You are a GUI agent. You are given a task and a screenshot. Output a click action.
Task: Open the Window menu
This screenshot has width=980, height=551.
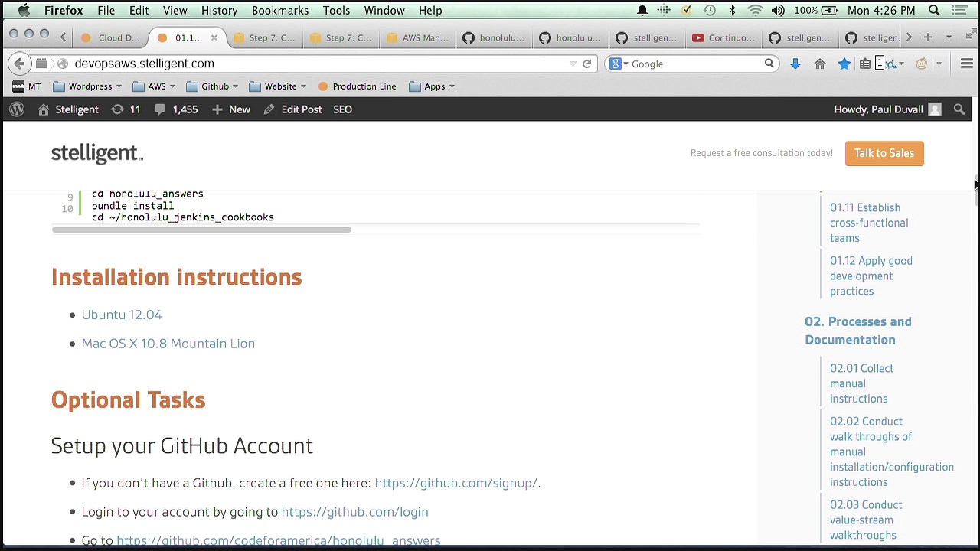coord(384,11)
